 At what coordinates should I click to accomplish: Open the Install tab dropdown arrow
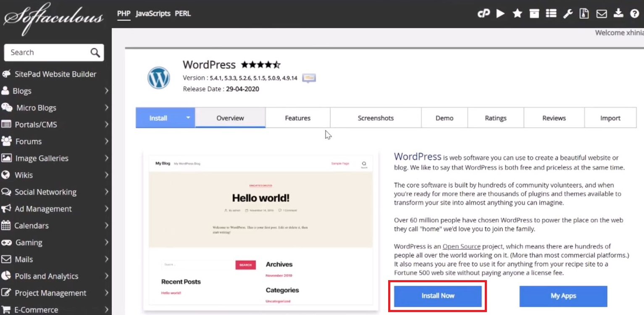click(188, 118)
